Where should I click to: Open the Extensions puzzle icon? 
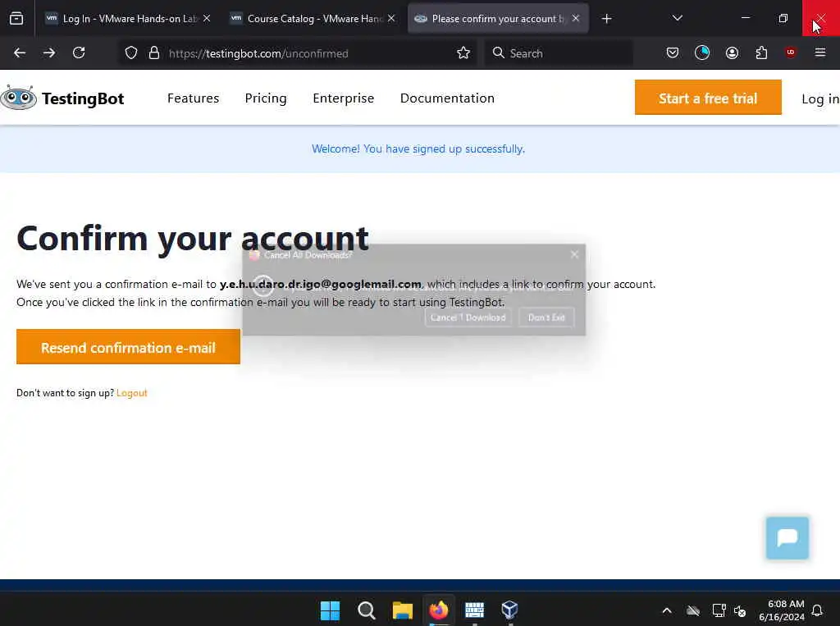[x=761, y=53]
